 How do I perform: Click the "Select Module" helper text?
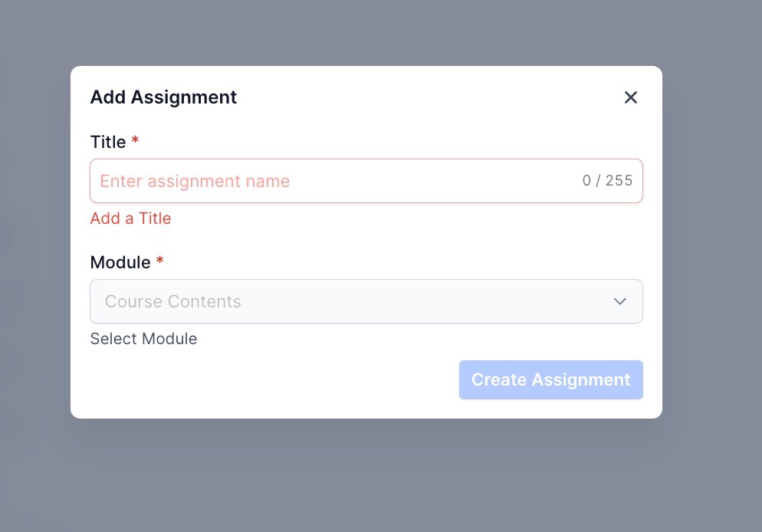coord(143,339)
